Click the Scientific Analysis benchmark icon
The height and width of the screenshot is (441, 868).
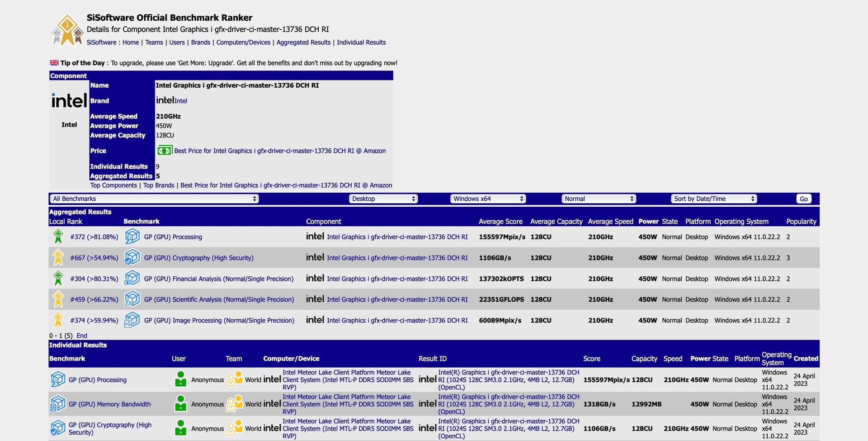132,299
